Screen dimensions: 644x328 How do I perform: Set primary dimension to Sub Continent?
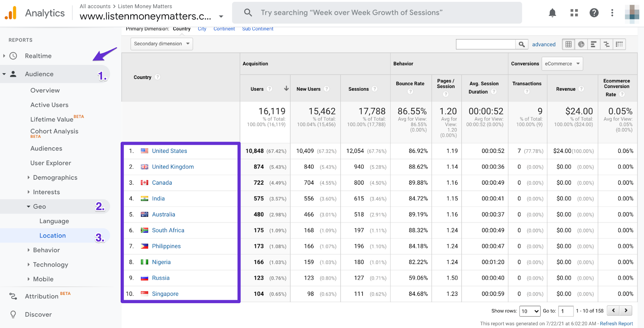(x=258, y=29)
